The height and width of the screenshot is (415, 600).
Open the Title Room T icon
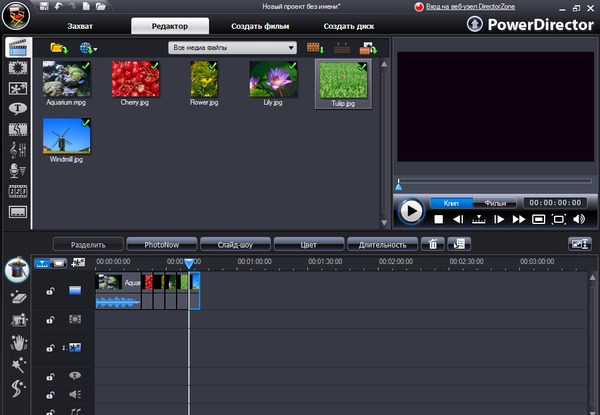coord(18,109)
